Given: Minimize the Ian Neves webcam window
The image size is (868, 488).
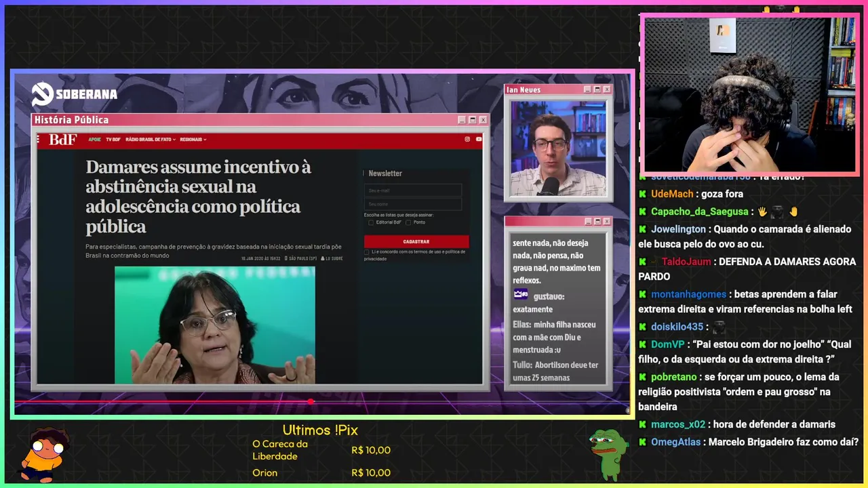Looking at the screenshot, I should point(587,89).
